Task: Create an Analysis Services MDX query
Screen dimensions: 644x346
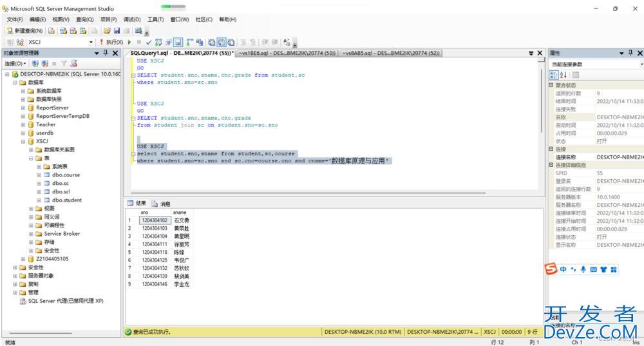Action: pos(63,31)
